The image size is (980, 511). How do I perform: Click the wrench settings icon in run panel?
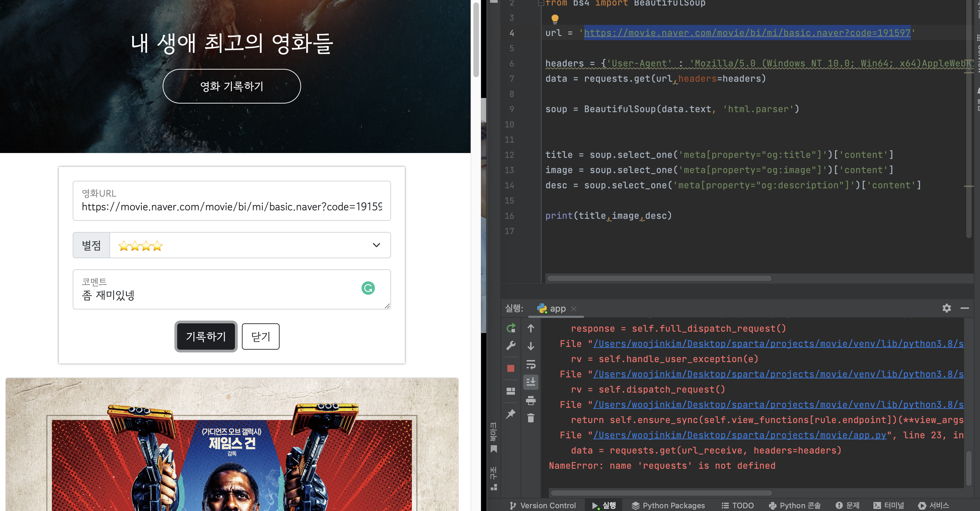[x=511, y=346]
